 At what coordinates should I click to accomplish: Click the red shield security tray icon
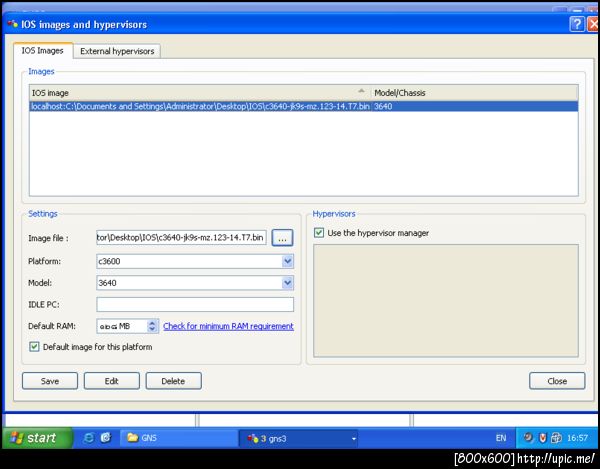click(x=542, y=438)
